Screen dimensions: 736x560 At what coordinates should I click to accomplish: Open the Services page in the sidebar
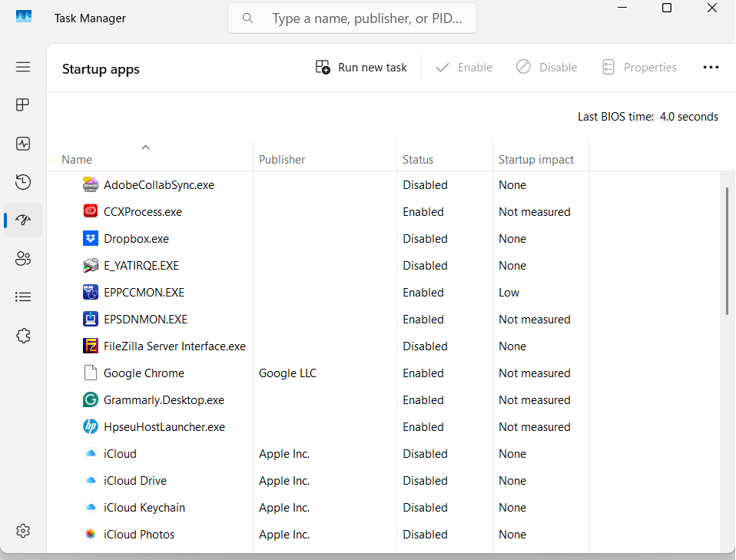tap(23, 336)
